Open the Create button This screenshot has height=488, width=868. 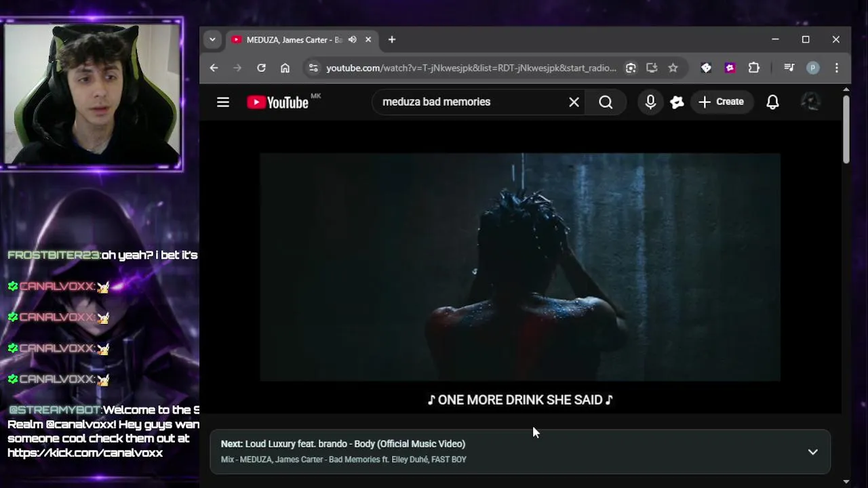click(721, 102)
